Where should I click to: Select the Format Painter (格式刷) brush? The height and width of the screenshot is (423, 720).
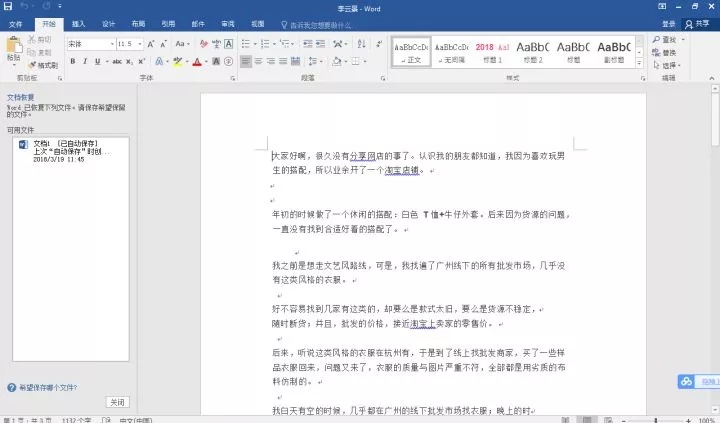click(x=32, y=65)
